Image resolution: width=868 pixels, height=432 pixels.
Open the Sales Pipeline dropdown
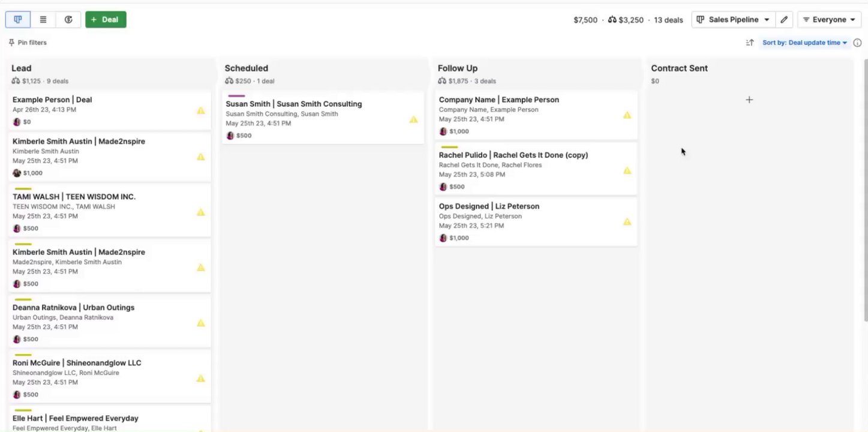tap(733, 20)
